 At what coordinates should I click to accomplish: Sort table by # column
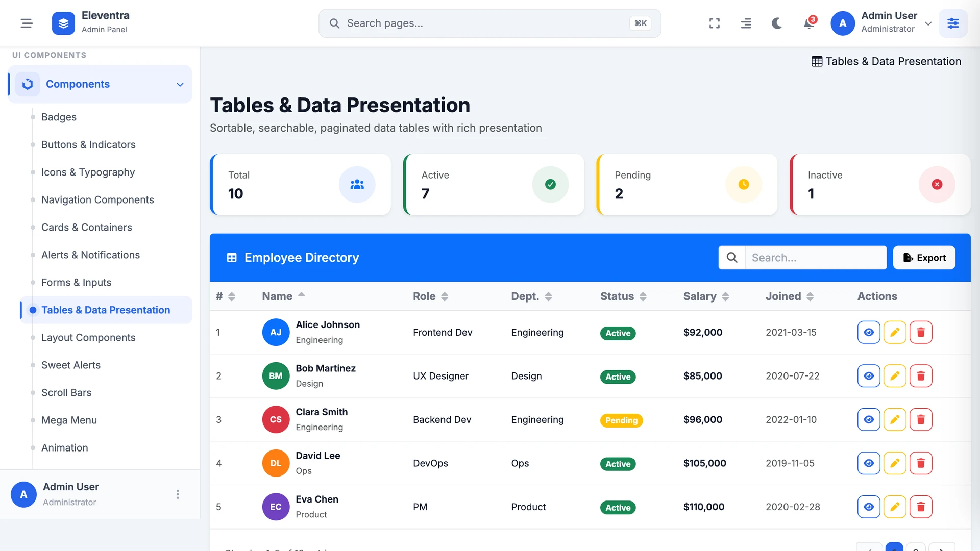(225, 296)
